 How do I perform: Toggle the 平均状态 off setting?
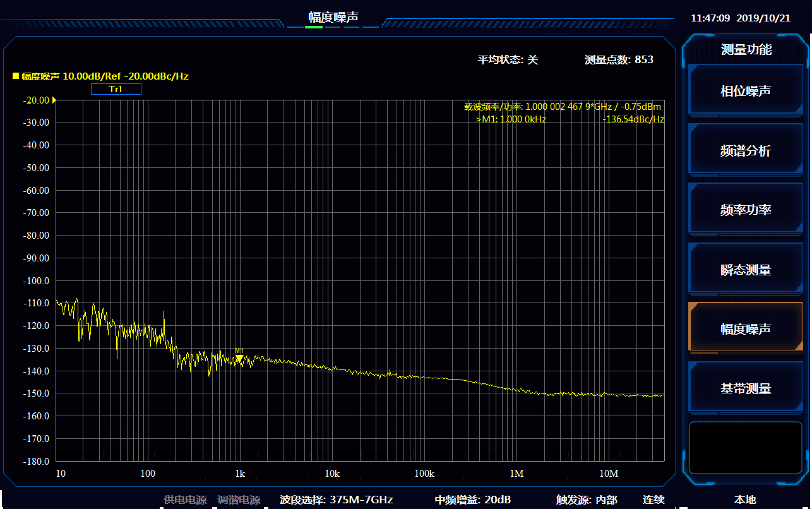click(508, 59)
